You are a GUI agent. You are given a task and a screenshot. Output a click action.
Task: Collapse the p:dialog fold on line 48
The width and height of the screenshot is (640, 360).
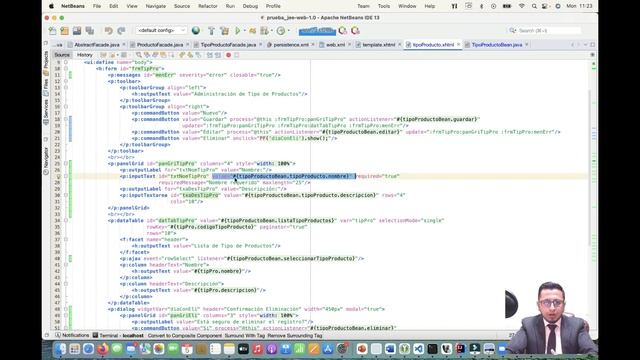point(66,309)
